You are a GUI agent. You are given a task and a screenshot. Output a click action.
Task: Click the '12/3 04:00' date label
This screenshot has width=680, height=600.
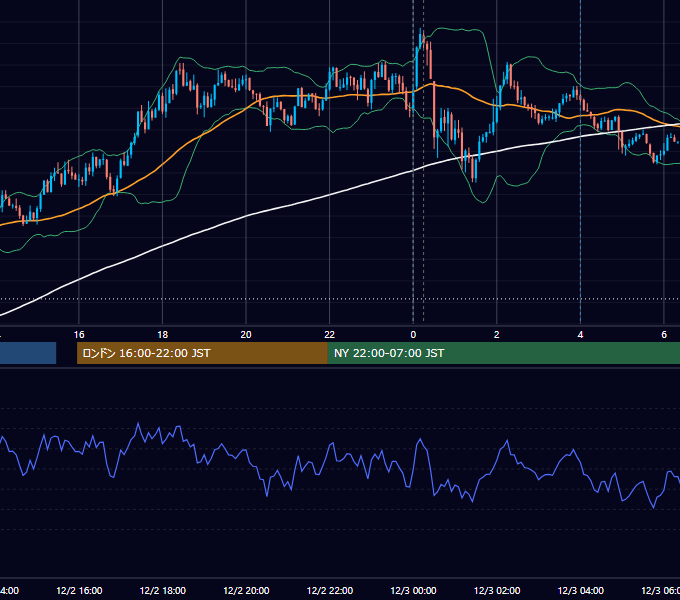[x=581, y=591]
